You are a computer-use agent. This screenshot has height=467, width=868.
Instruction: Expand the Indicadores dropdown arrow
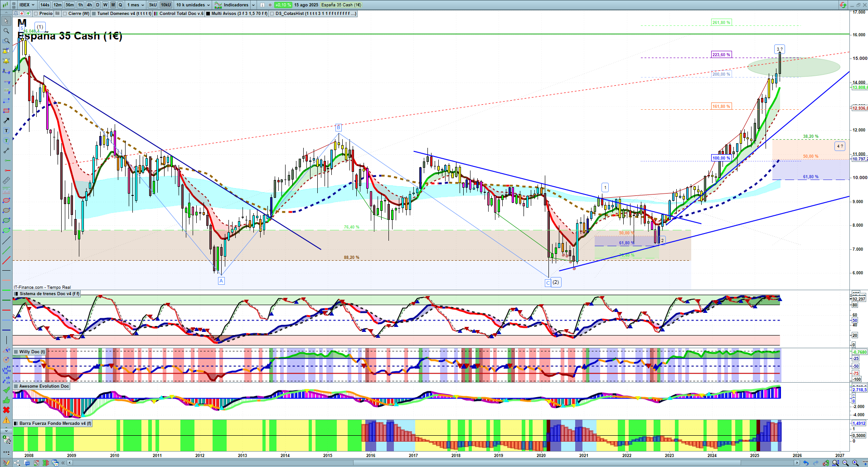point(253,5)
